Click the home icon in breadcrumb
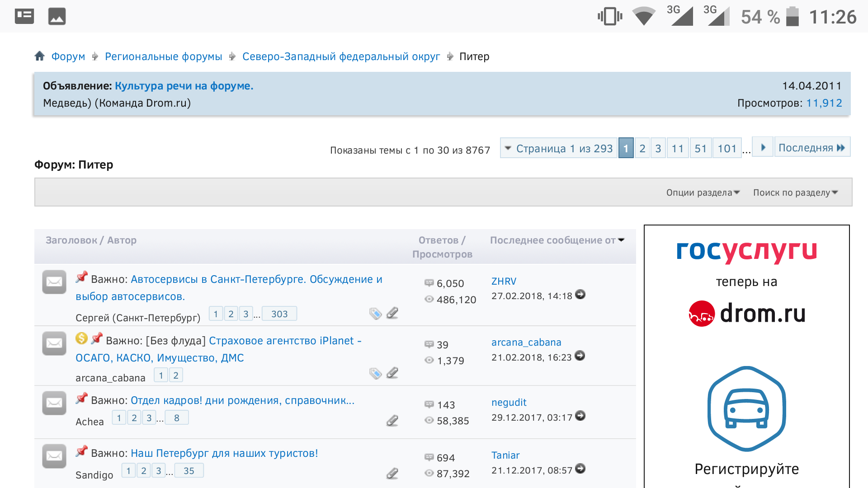The width and height of the screenshot is (868, 488). [x=40, y=56]
